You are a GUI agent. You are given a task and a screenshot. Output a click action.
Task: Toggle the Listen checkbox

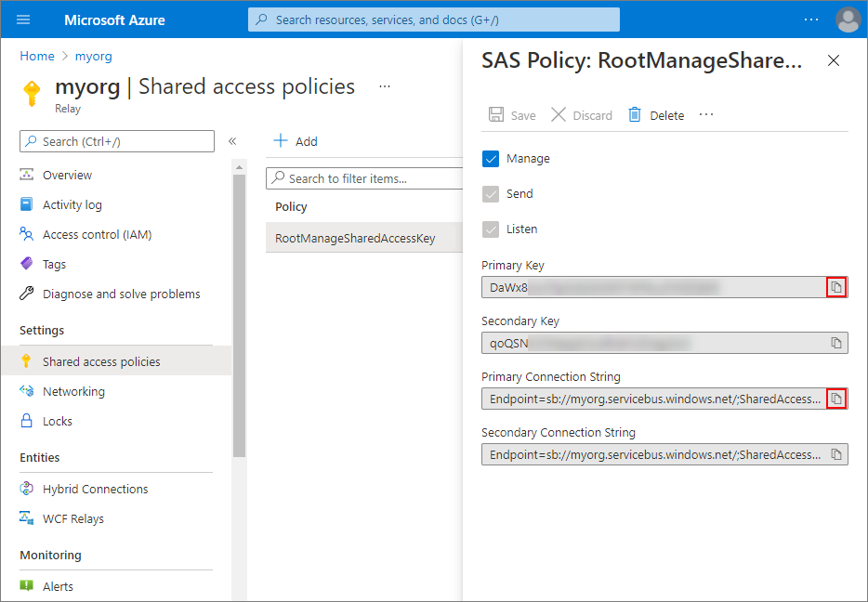pyautogui.click(x=492, y=229)
